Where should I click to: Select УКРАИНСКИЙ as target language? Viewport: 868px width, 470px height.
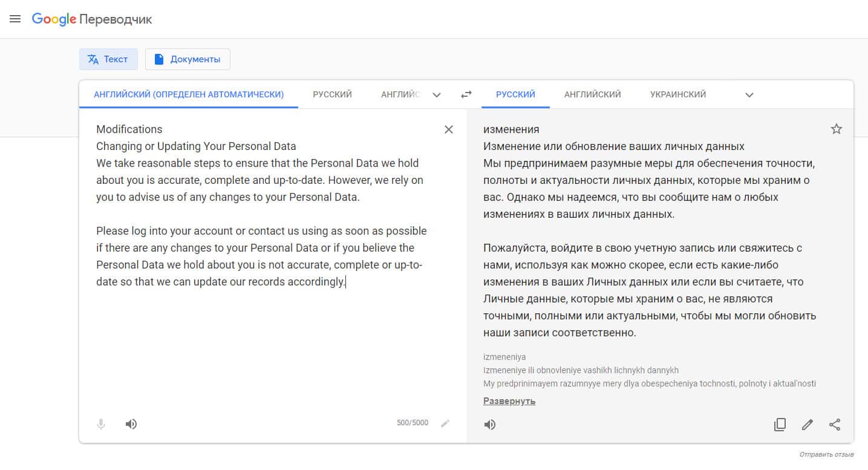coord(677,94)
